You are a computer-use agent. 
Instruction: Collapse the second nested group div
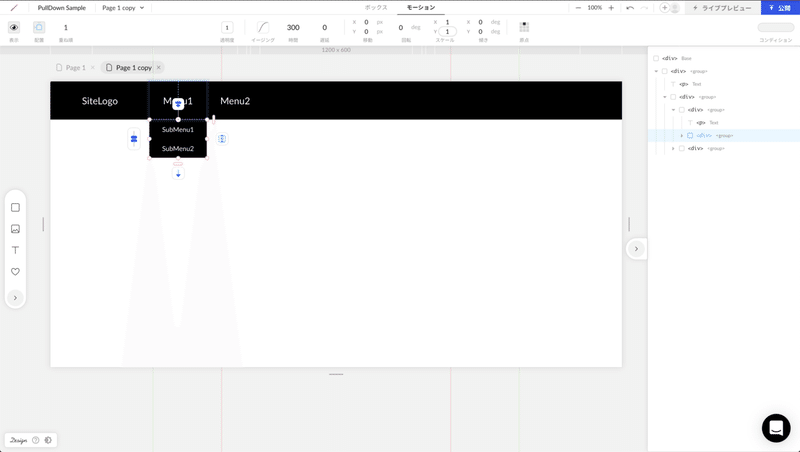(665, 97)
